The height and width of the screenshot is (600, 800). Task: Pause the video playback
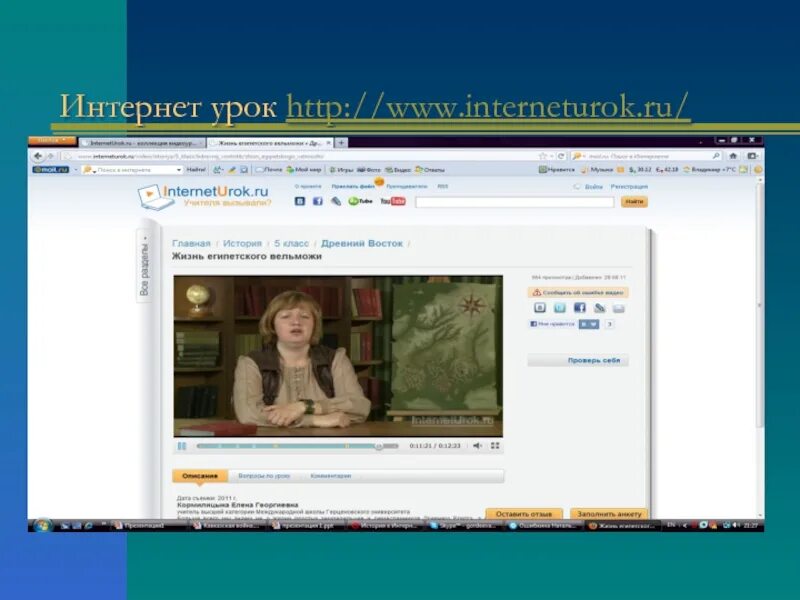[182, 445]
